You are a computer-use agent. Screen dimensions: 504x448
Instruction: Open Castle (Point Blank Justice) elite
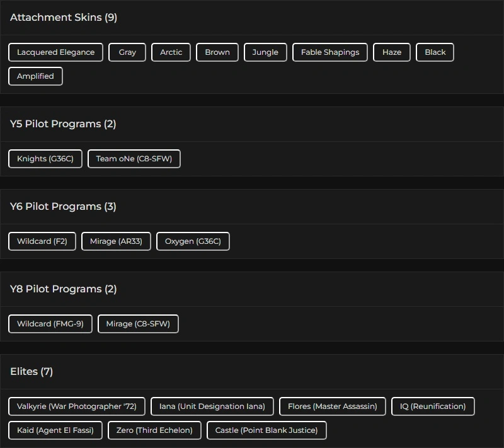coord(266,430)
